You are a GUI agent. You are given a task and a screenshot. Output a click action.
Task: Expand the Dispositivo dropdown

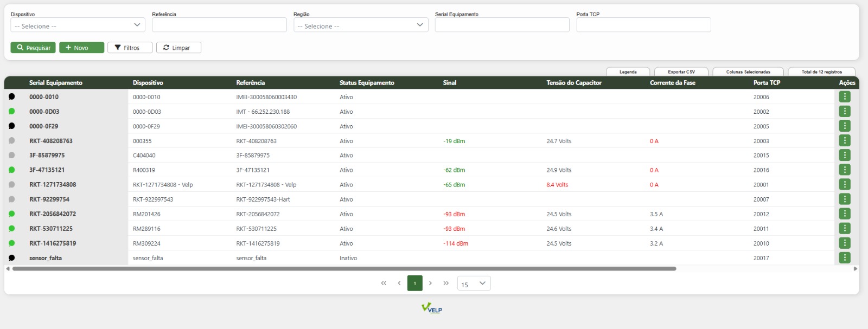[78, 25]
